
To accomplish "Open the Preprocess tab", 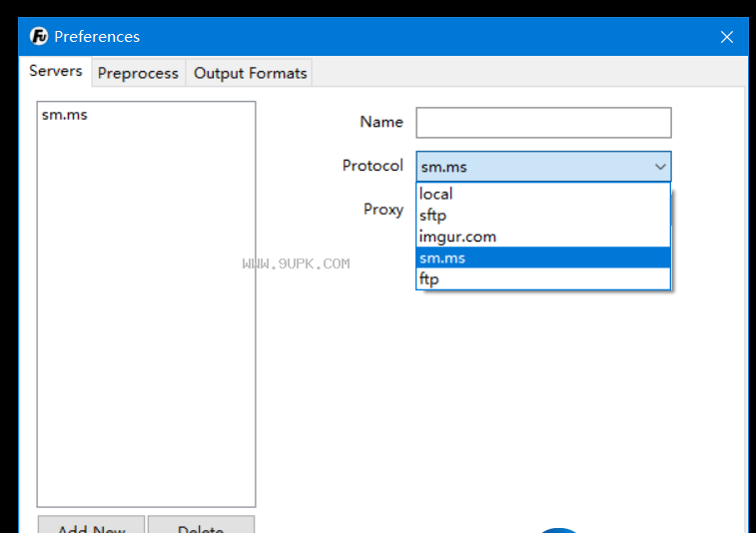I will (x=138, y=73).
